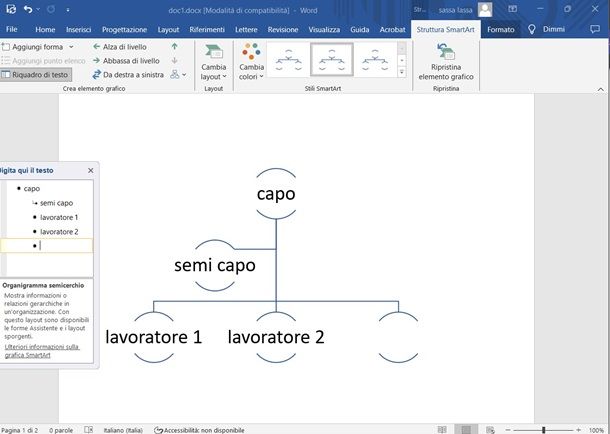Click the Dimmi lightbulb search box
Image resolution: width=610 pixels, height=434 pixels.
(x=547, y=29)
